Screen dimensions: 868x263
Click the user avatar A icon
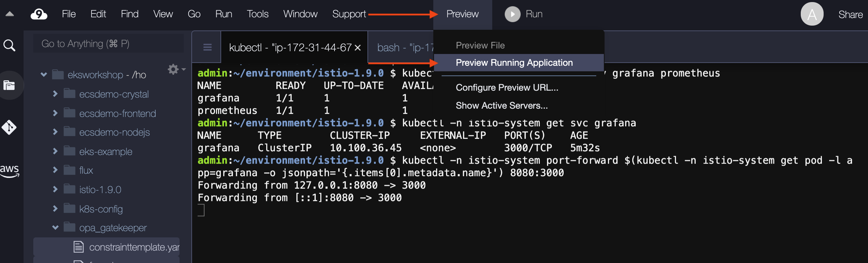coord(812,14)
